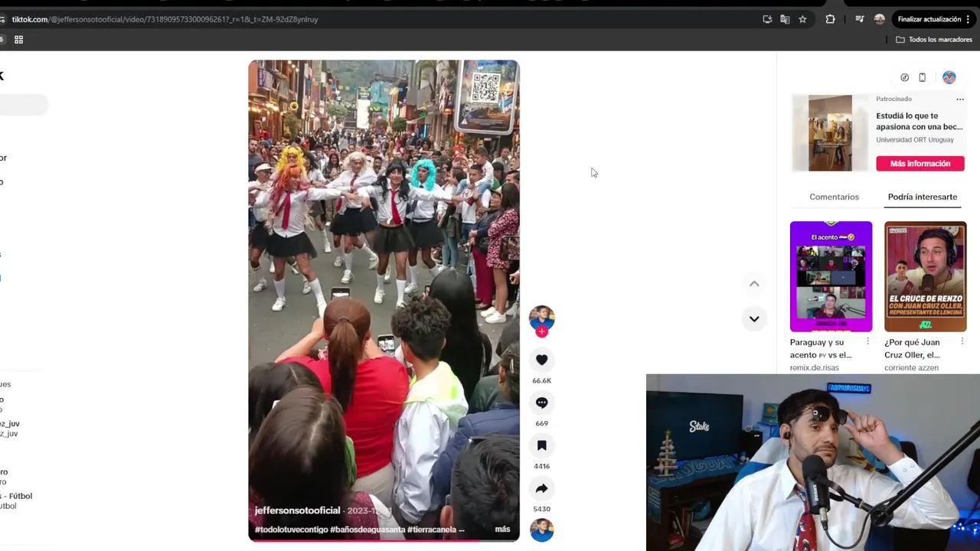Click the '4416' saves count

pyautogui.click(x=541, y=466)
